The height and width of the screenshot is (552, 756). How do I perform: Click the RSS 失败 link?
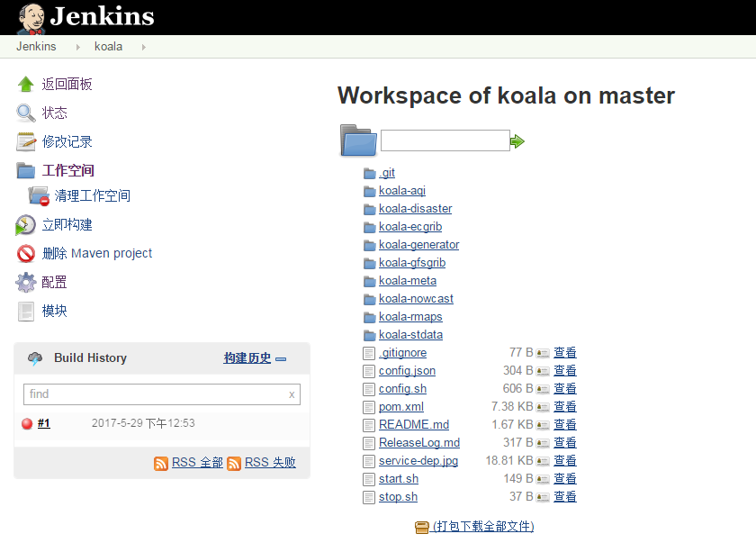click(271, 463)
